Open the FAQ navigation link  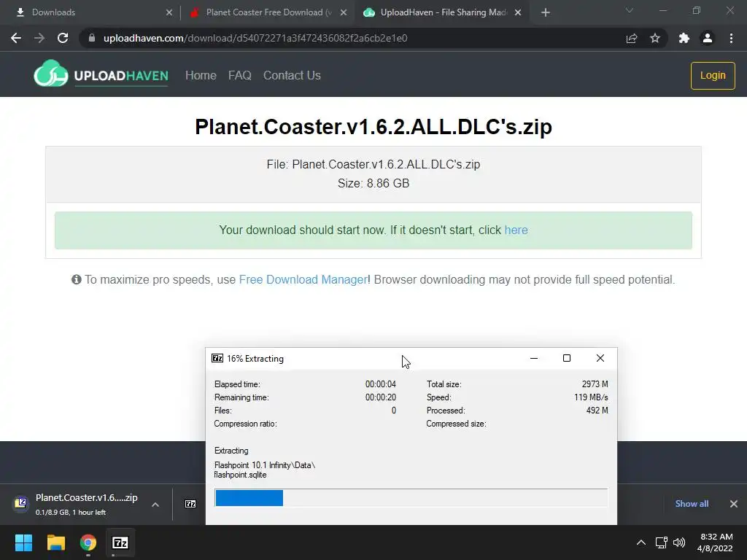pyautogui.click(x=239, y=75)
